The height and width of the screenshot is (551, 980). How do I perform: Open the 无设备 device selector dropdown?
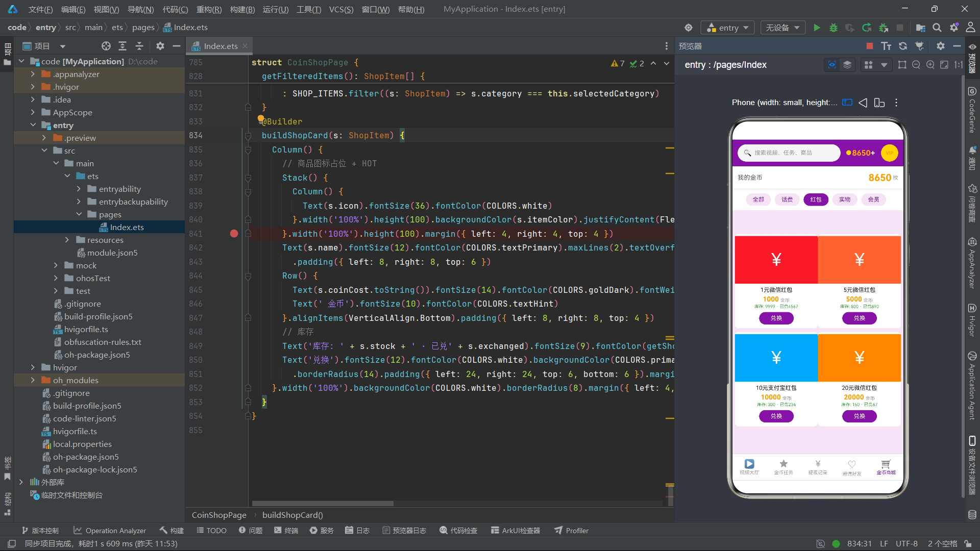[782, 28]
